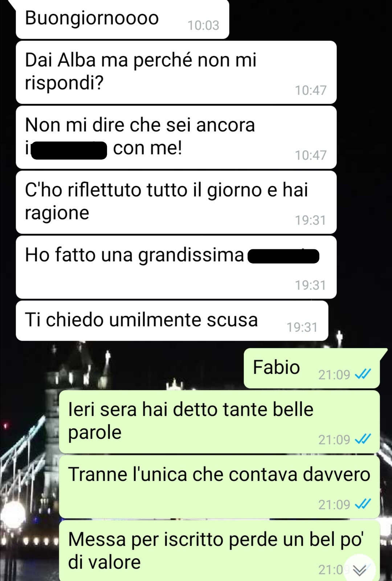This screenshot has width=392, height=581.
Task: Select the 'Tranne l'unica che contava davvero' message
Action: (219, 487)
